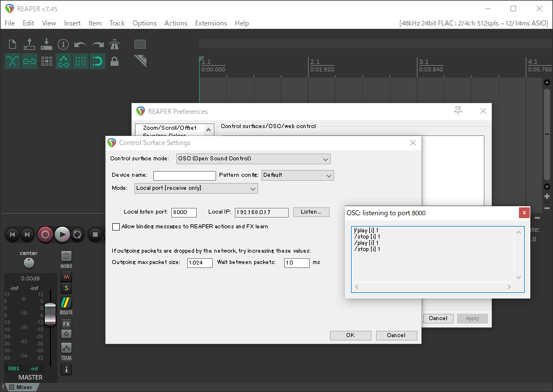The image size is (553, 392).
Task: Click OK in Control Surface Settings
Action: 351,335
